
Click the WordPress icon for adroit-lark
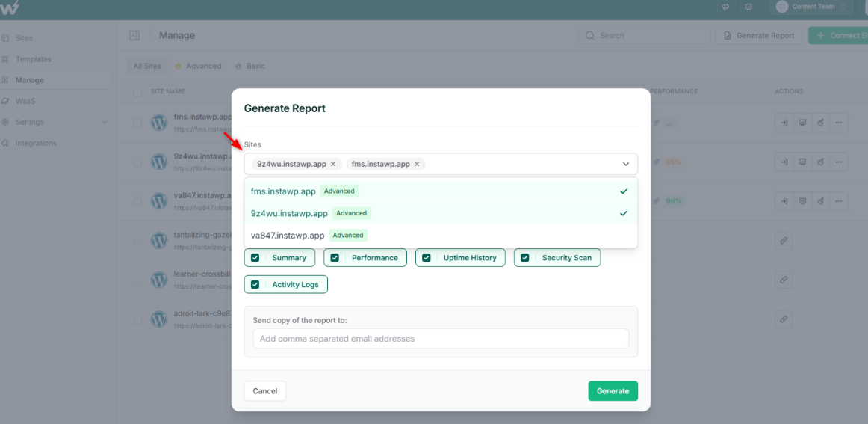[159, 319]
